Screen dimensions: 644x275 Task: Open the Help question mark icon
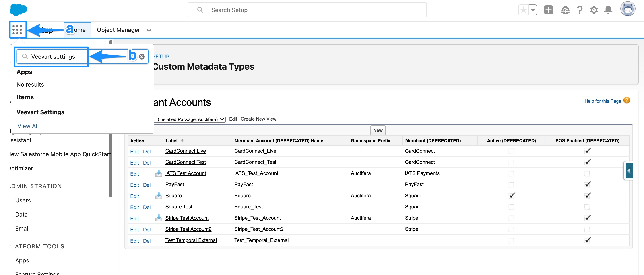coord(580,10)
